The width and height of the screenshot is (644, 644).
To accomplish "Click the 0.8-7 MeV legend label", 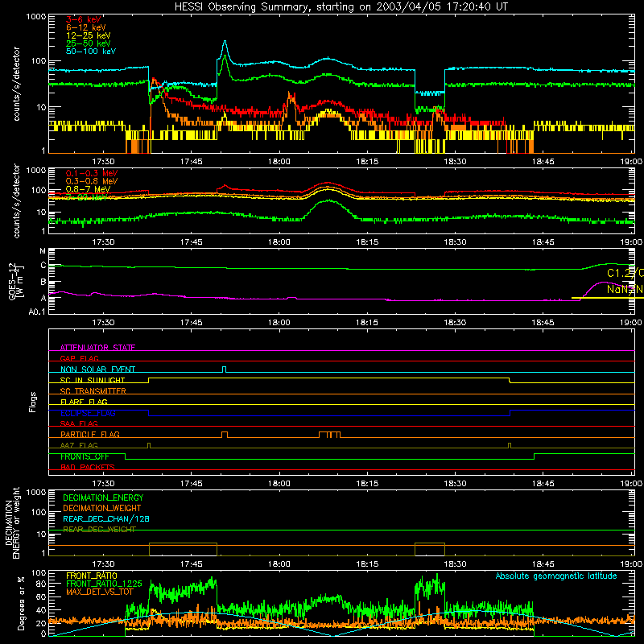I will pyautogui.click(x=88, y=189).
